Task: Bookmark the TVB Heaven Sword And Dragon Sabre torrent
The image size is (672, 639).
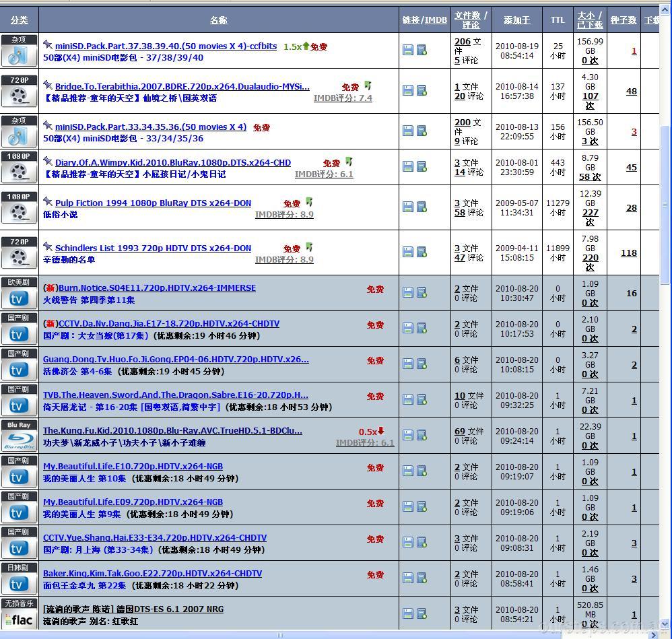Action: pos(422,399)
